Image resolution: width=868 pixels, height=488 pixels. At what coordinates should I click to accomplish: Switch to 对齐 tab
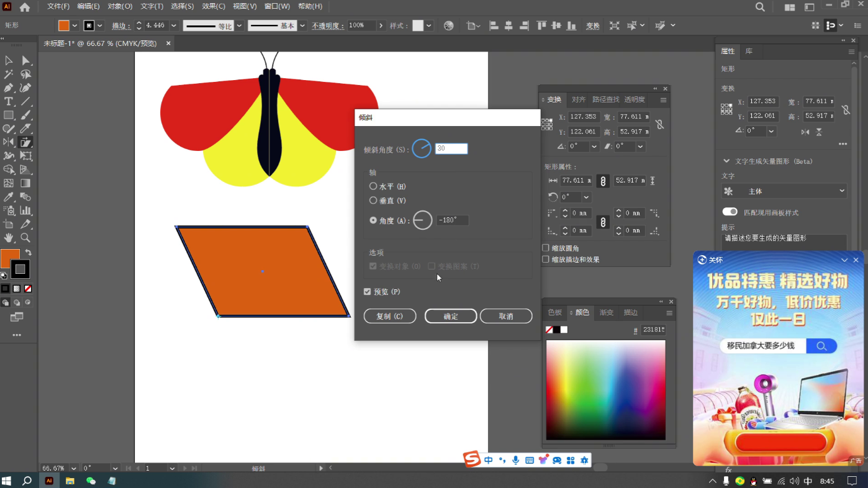(x=579, y=99)
